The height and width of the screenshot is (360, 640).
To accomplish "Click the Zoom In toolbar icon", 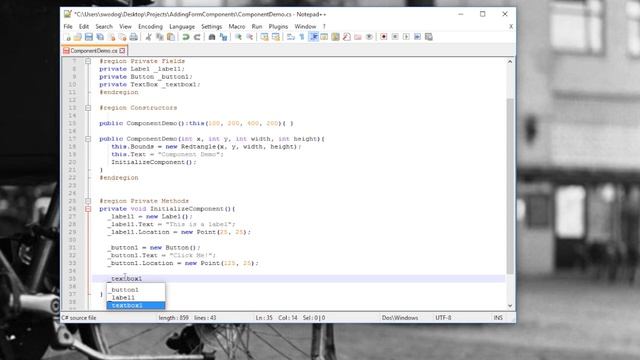I will coord(238,37).
